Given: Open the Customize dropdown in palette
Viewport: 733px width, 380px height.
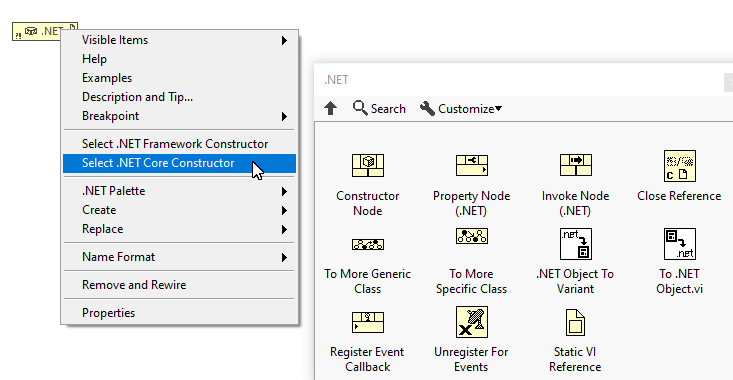Looking at the screenshot, I should click(x=461, y=108).
